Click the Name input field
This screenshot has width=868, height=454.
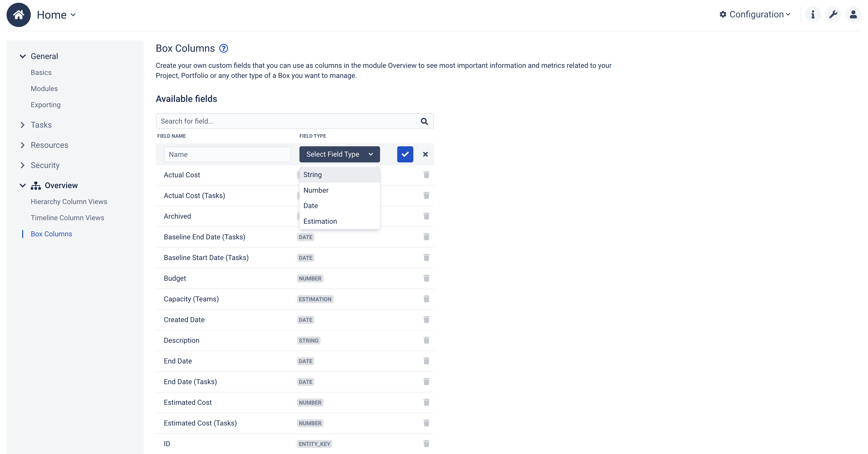click(227, 154)
